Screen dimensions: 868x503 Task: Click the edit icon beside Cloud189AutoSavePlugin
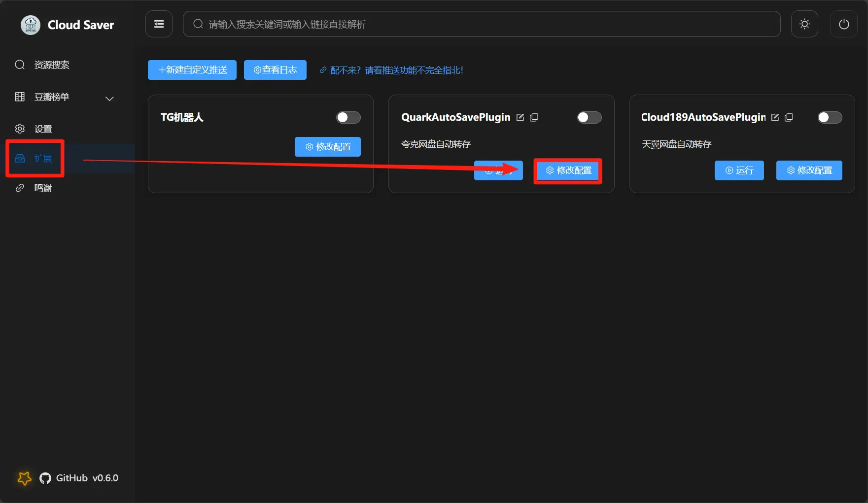pos(775,117)
